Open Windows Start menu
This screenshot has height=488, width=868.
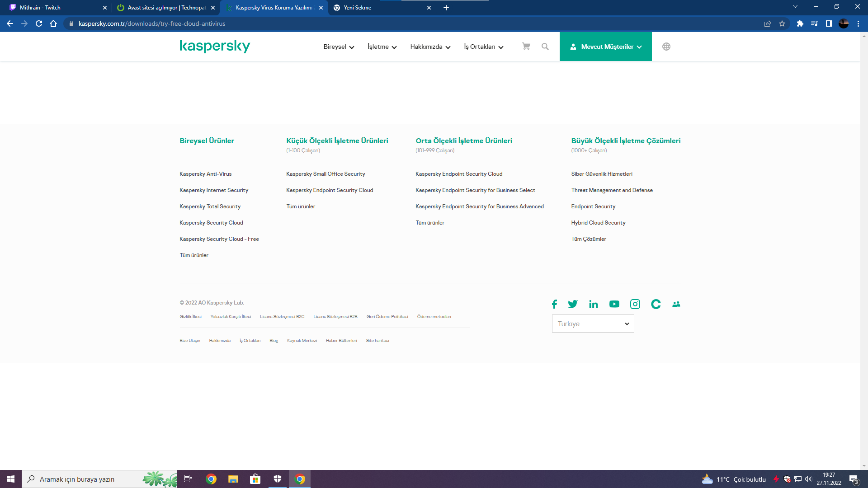tap(11, 479)
